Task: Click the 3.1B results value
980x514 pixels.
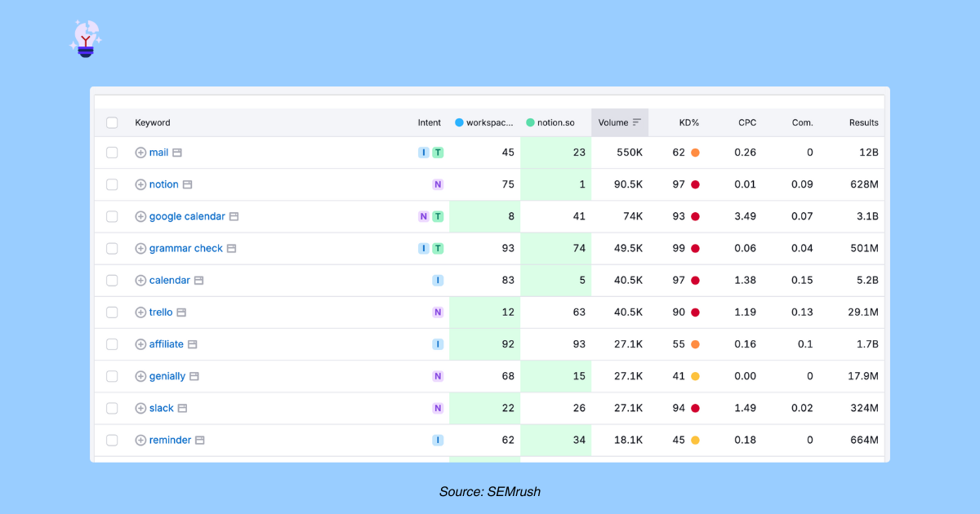Action: (x=868, y=216)
